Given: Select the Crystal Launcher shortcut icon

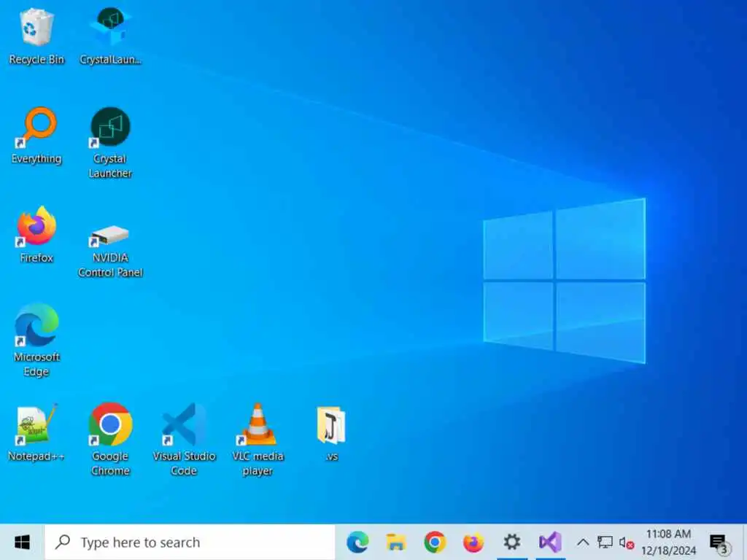Looking at the screenshot, I should tap(110, 143).
